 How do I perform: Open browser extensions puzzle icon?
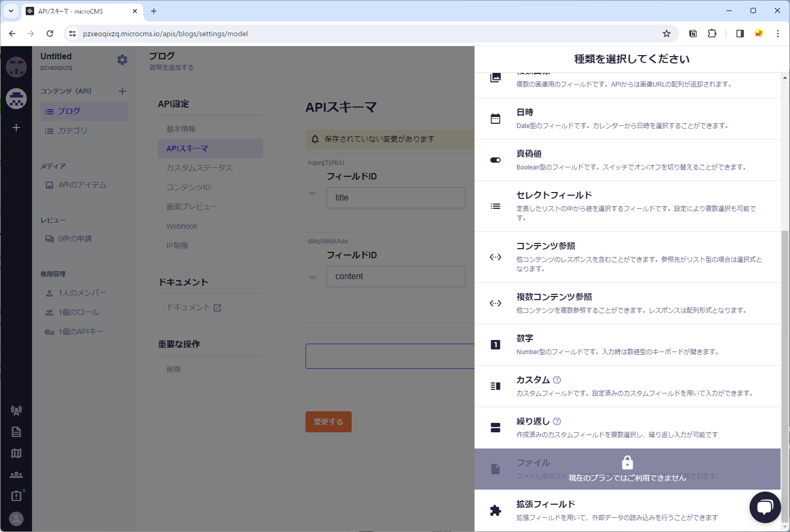[712, 34]
